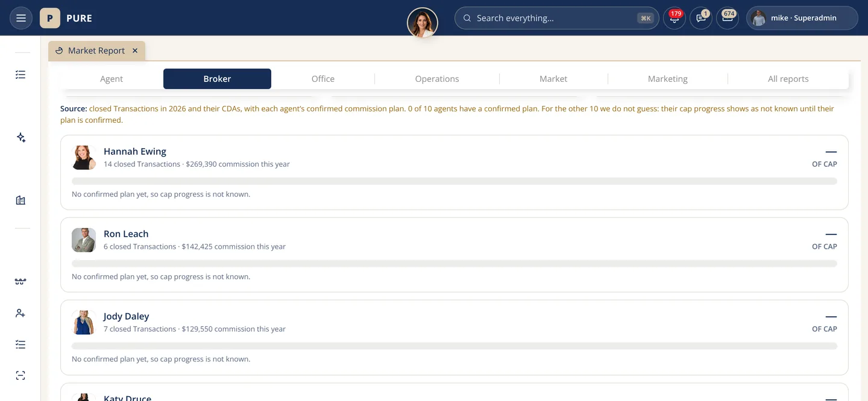868x401 pixels.
Task: Click 'No confirmed plan yet' under Hannah Ewing
Action: pyautogui.click(x=161, y=194)
